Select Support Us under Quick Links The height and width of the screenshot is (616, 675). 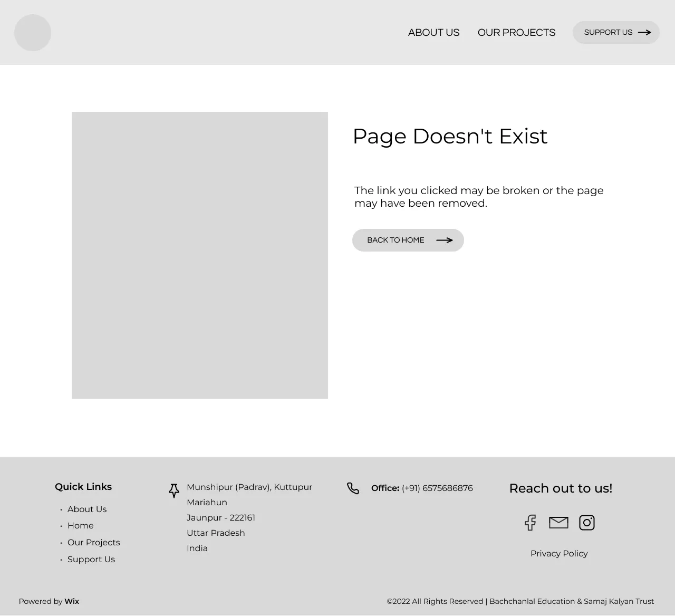(91, 559)
